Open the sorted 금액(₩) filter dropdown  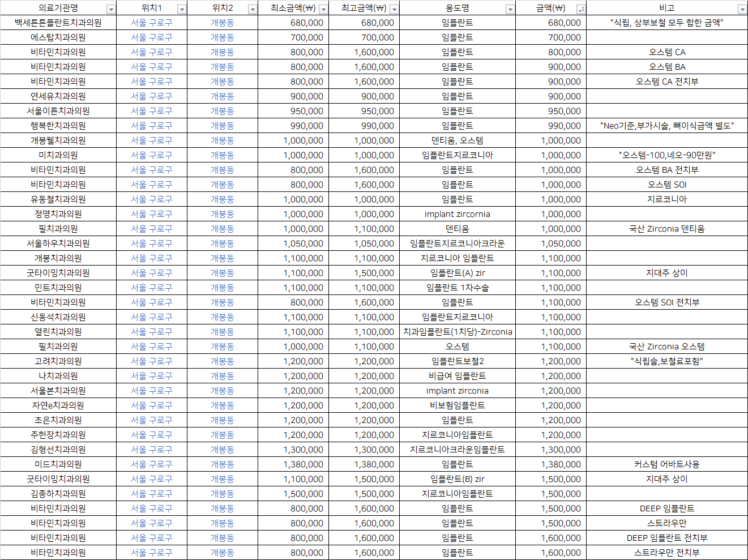[x=581, y=9]
